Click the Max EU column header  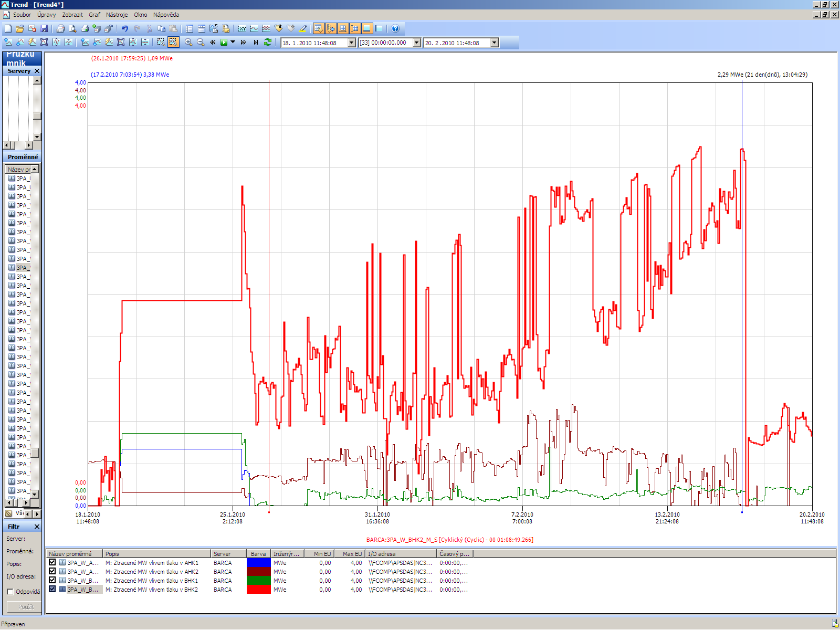[349, 554]
